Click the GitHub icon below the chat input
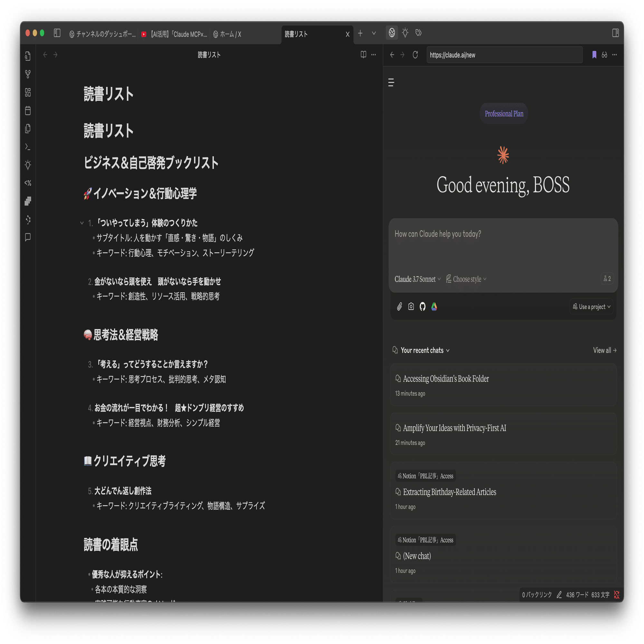The height and width of the screenshot is (644, 644). (x=422, y=307)
